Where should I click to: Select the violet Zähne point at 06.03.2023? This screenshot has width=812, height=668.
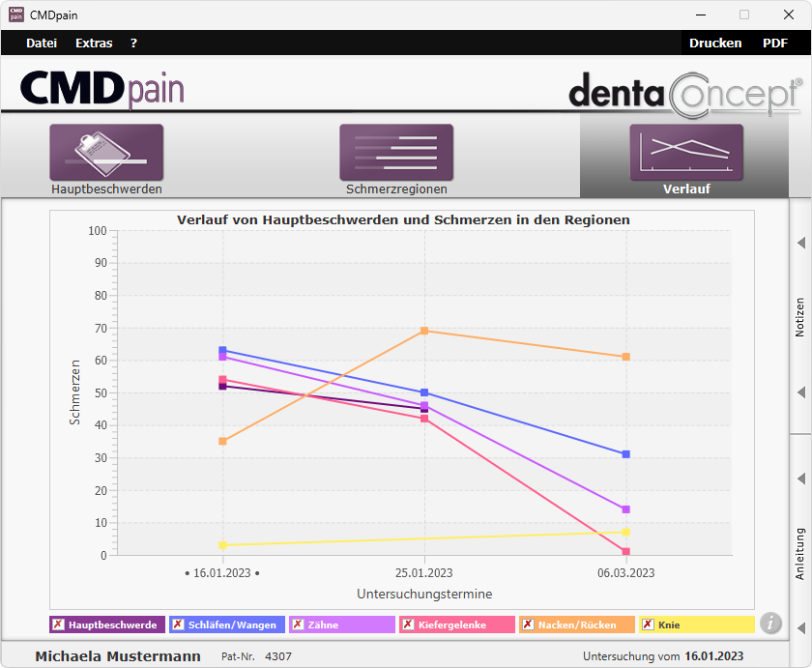tap(626, 509)
